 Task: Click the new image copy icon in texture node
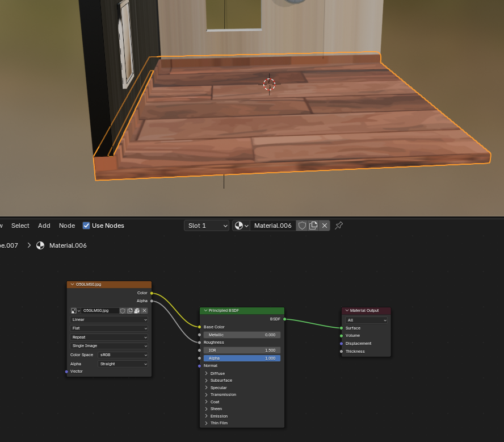[130, 310]
